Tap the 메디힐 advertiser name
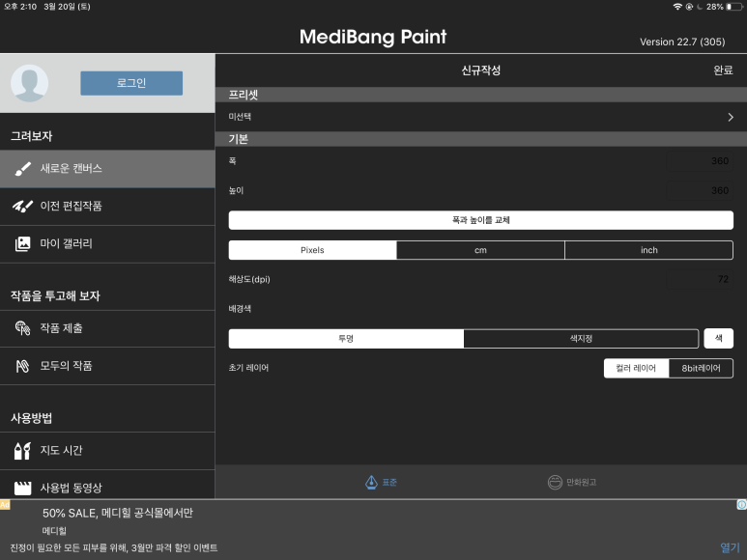The image size is (747, 560). [x=54, y=531]
